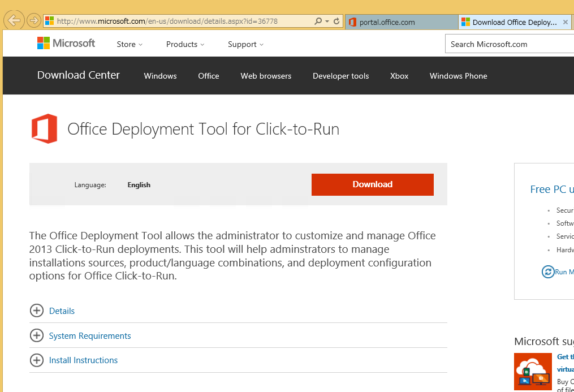The height and width of the screenshot is (392, 574).
Task: Open the Windows downloads menu item
Action: [161, 76]
